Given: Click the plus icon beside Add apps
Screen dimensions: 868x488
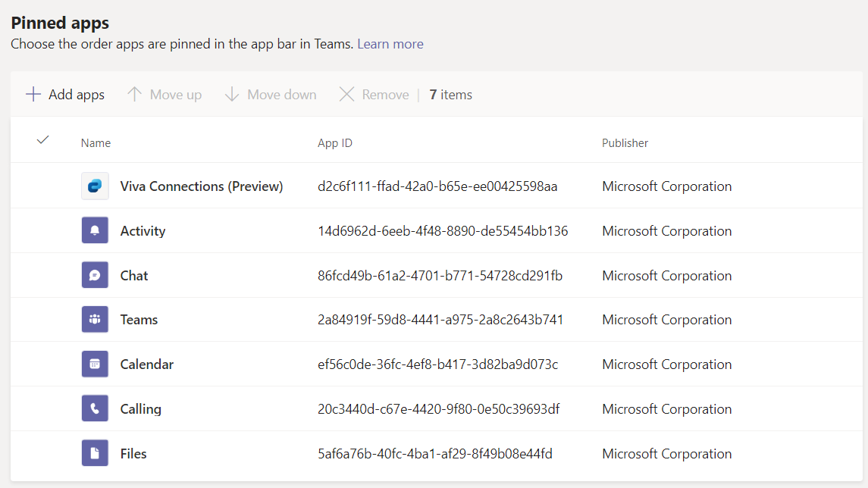Looking at the screenshot, I should tap(33, 95).
